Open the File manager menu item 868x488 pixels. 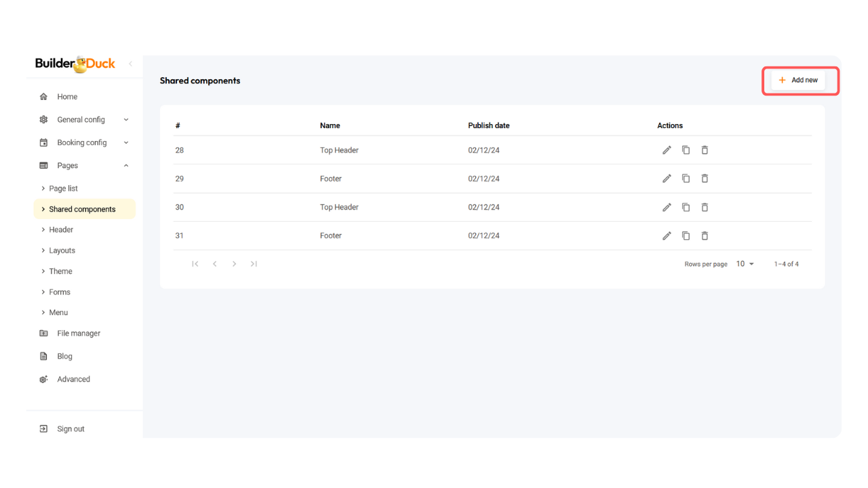78,333
